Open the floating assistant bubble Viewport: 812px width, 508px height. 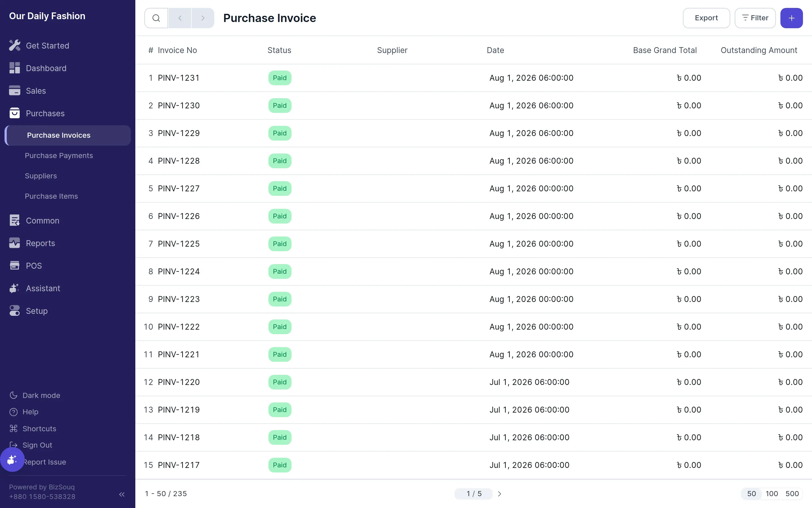tap(12, 460)
